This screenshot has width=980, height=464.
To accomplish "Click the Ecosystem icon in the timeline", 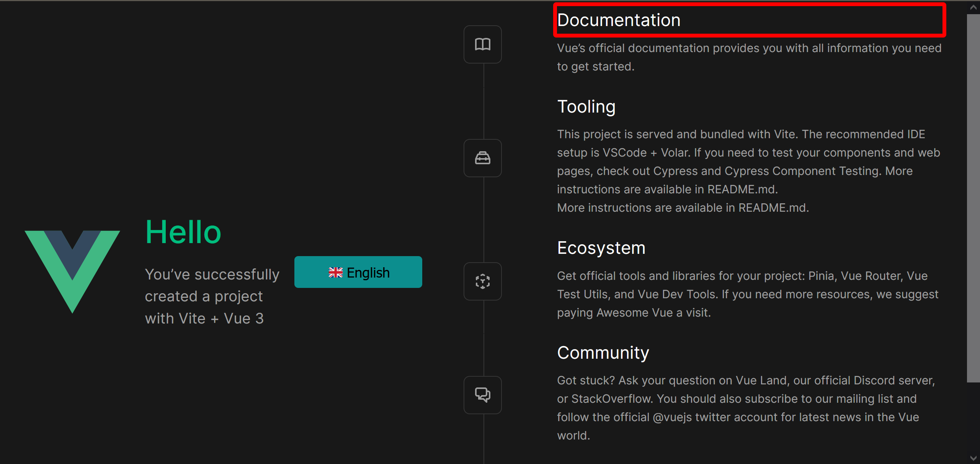I will (482, 281).
